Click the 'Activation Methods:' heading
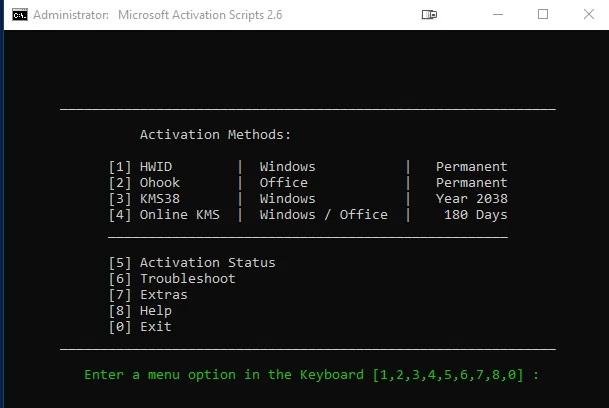Screen dimensions: 609x408 pyautogui.click(x=216, y=134)
